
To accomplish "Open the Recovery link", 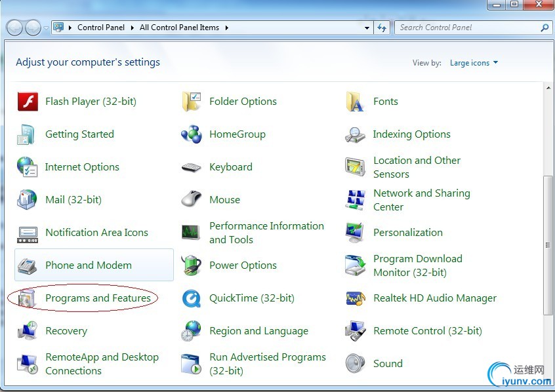I will click(x=66, y=331).
